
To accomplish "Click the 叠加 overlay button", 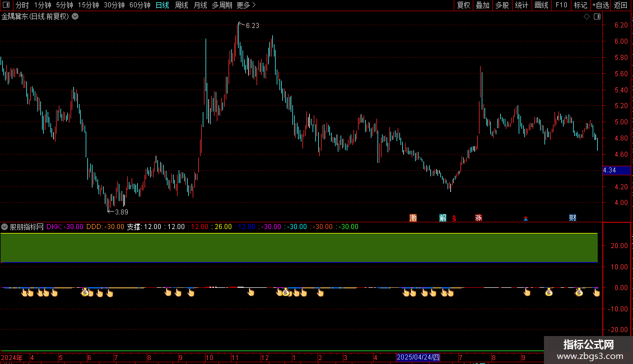I will (482, 5).
